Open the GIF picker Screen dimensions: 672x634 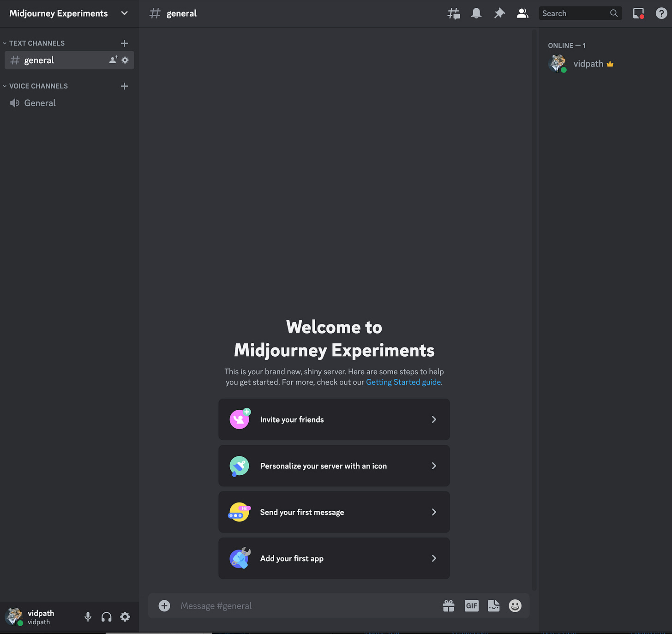[x=472, y=606]
